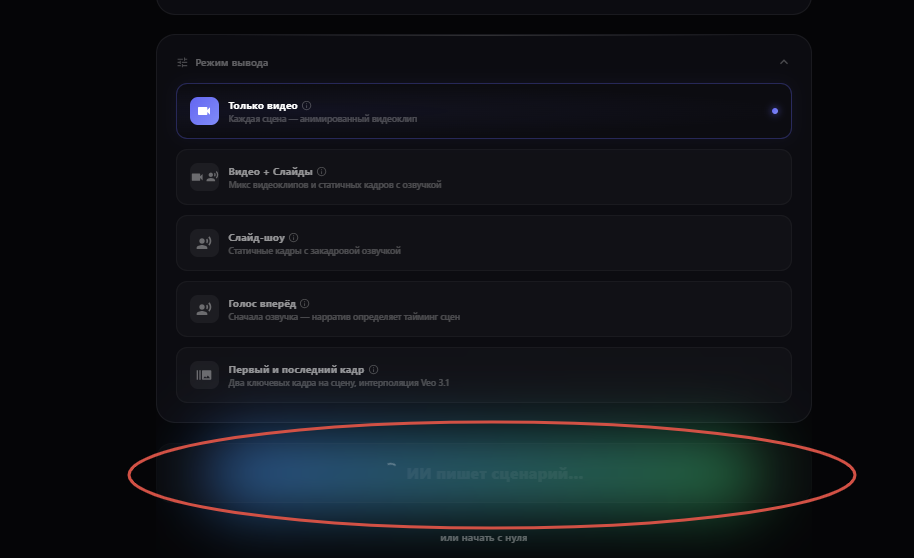Click the purple video camera icon
Viewport: 914px width, 558px height.
tap(204, 111)
